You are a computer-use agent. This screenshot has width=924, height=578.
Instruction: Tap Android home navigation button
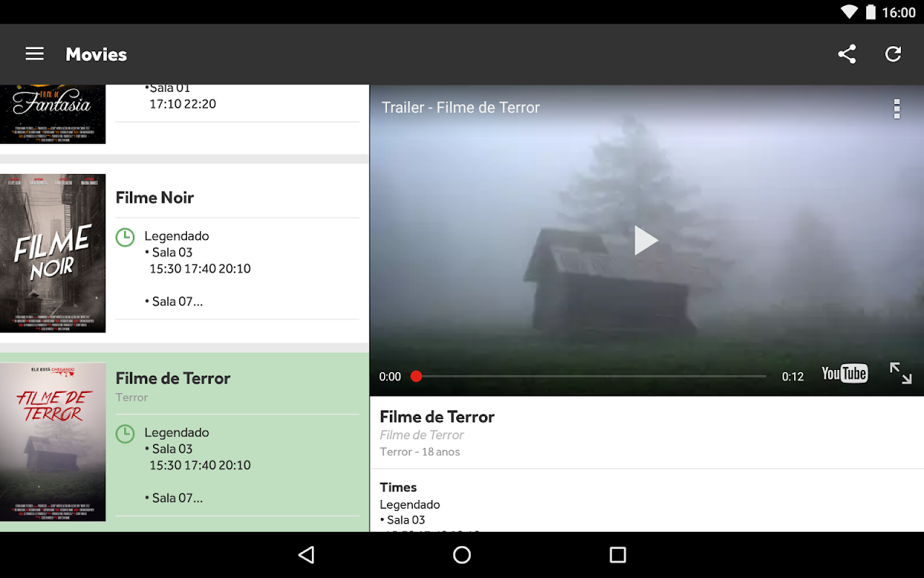[x=462, y=555]
